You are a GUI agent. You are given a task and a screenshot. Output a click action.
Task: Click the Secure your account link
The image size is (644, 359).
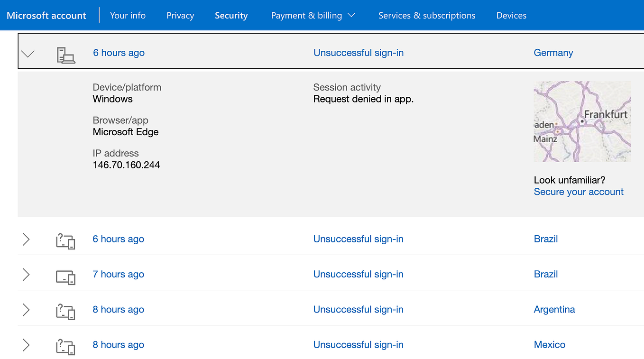click(x=579, y=192)
